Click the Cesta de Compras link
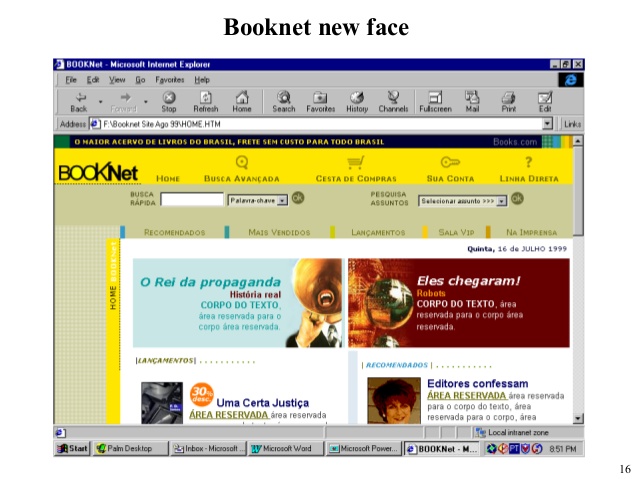 coord(356,179)
